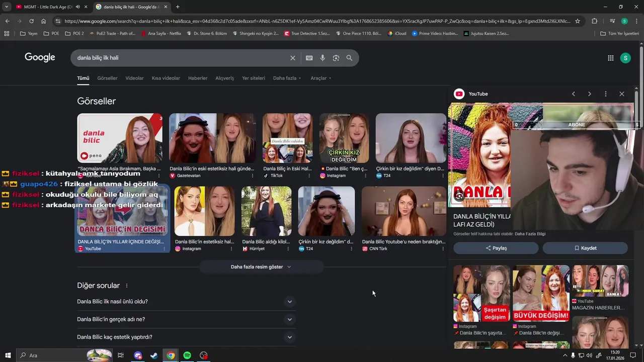Open options beside Diğer sorular heading

[x=127, y=286]
